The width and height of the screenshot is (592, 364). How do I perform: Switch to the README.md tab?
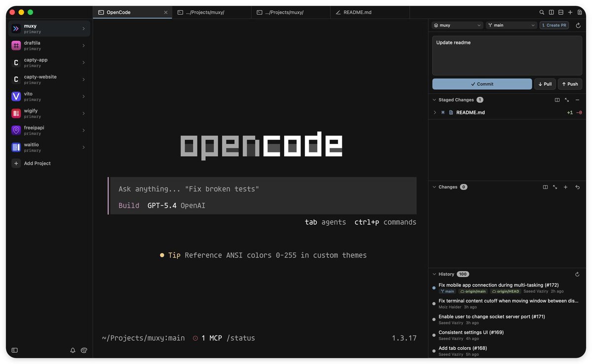370,12
